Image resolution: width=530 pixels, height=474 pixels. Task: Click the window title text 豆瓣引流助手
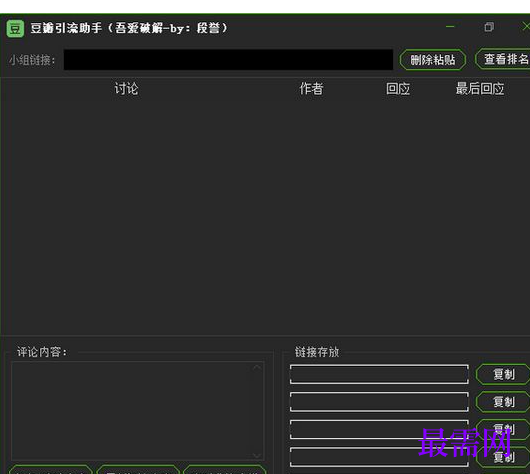click(x=66, y=28)
